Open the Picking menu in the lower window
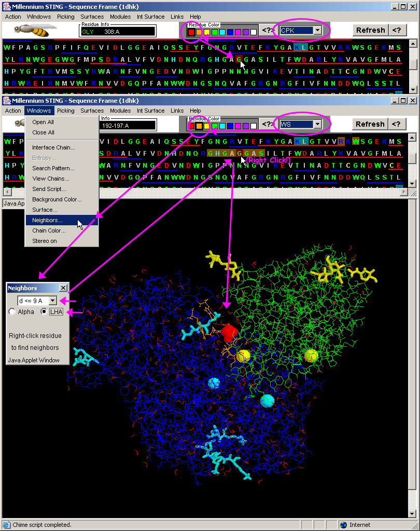Viewport: 420px width, 531px height. [66, 111]
